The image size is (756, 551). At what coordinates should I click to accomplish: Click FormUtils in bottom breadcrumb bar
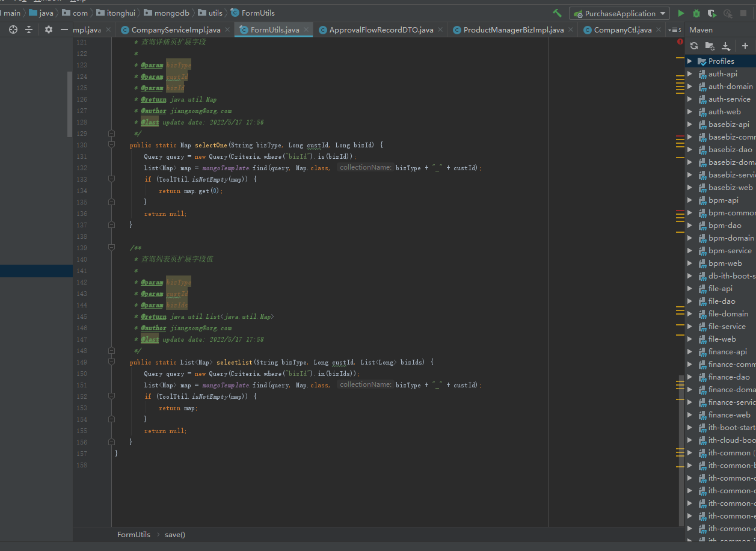pyautogui.click(x=134, y=534)
